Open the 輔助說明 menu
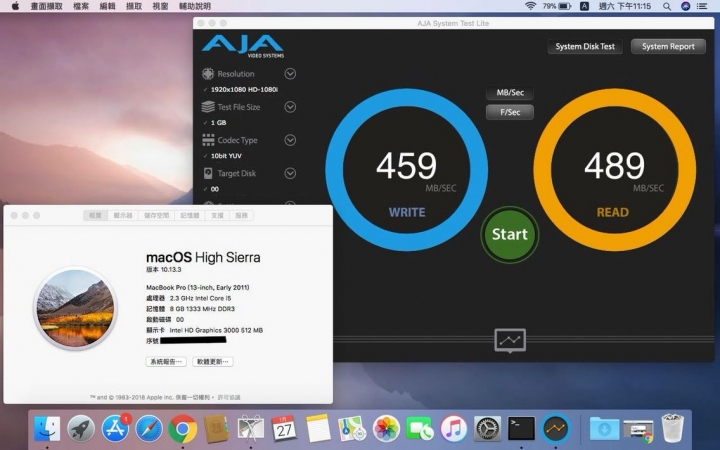 tap(195, 6)
